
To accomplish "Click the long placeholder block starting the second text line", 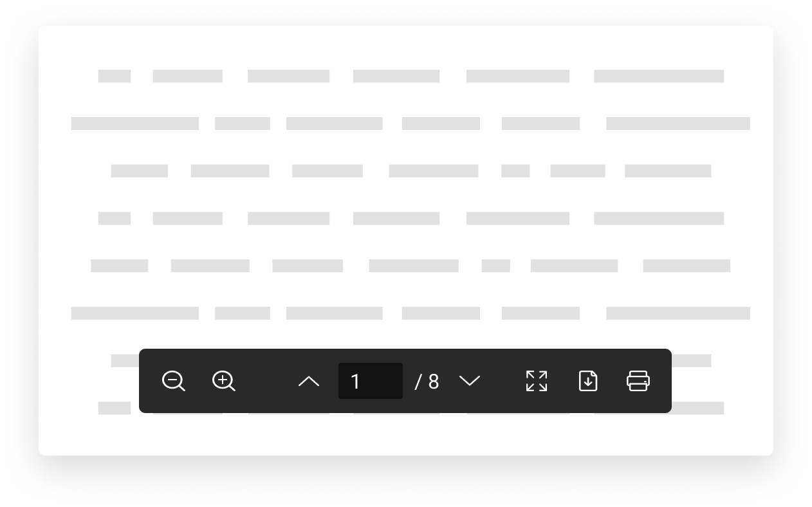I will pos(135,124).
